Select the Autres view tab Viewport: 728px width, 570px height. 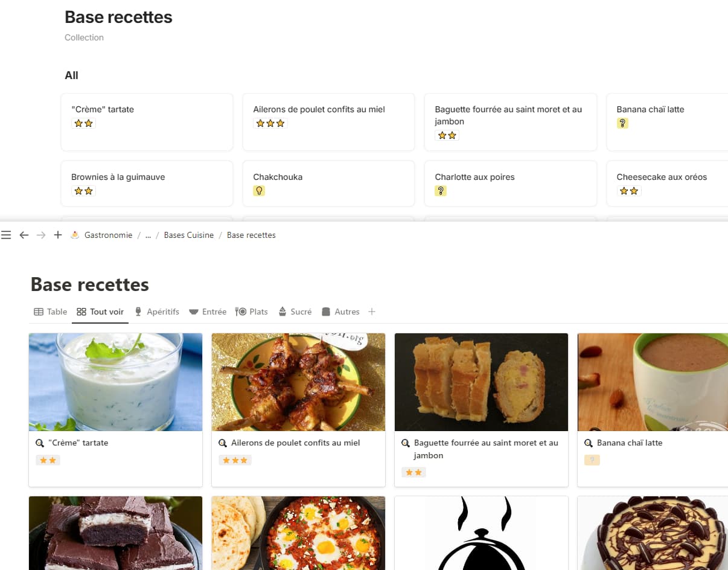point(340,312)
